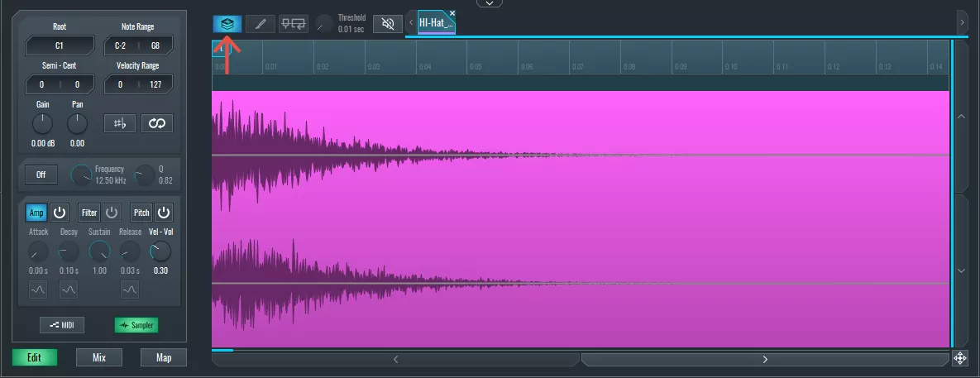Open the Edit page
Viewport: 980px width, 378px height.
(35, 357)
